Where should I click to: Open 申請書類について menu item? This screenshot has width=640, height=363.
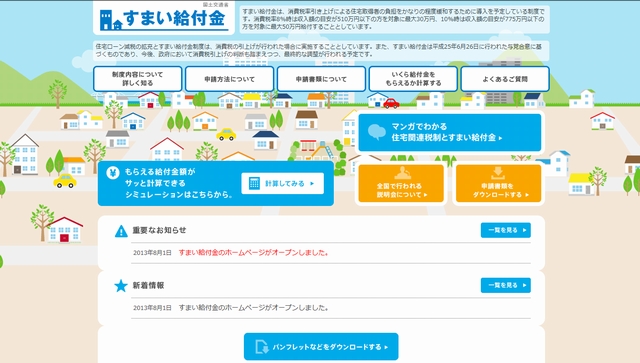(321, 79)
